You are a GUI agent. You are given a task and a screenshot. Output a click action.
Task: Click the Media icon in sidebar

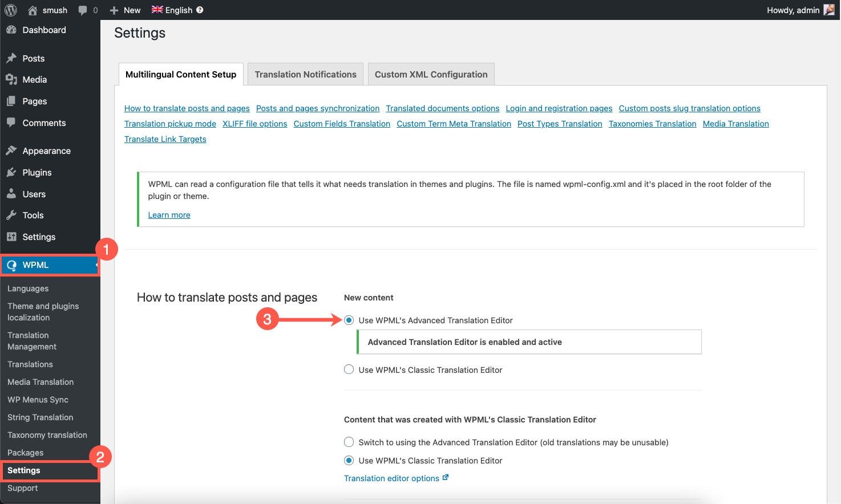pyautogui.click(x=11, y=80)
